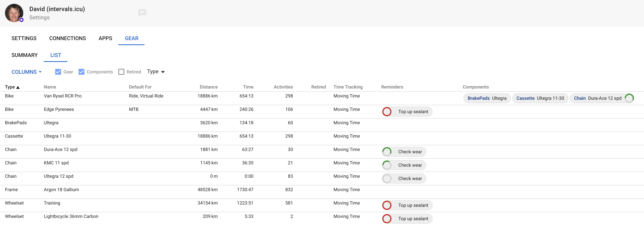Open the Cassette Ultegra 11-30 component chip
The image size is (644, 229).
pyautogui.click(x=540, y=98)
